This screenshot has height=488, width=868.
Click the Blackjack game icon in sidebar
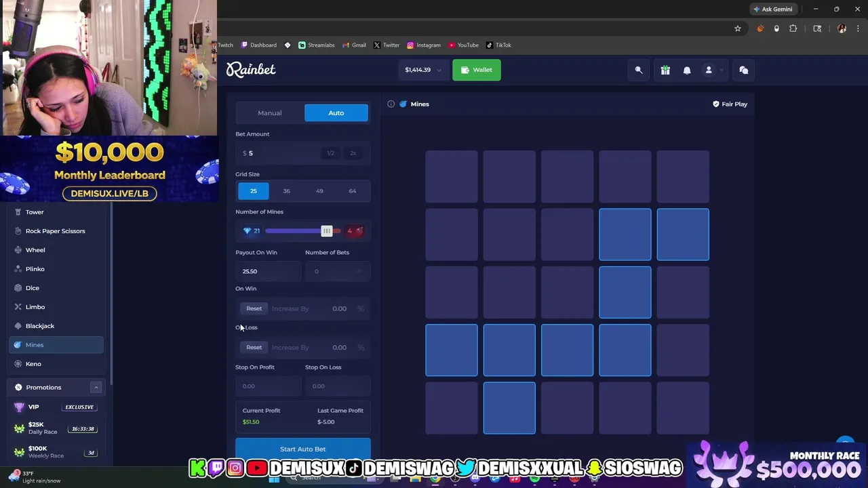pyautogui.click(x=18, y=326)
